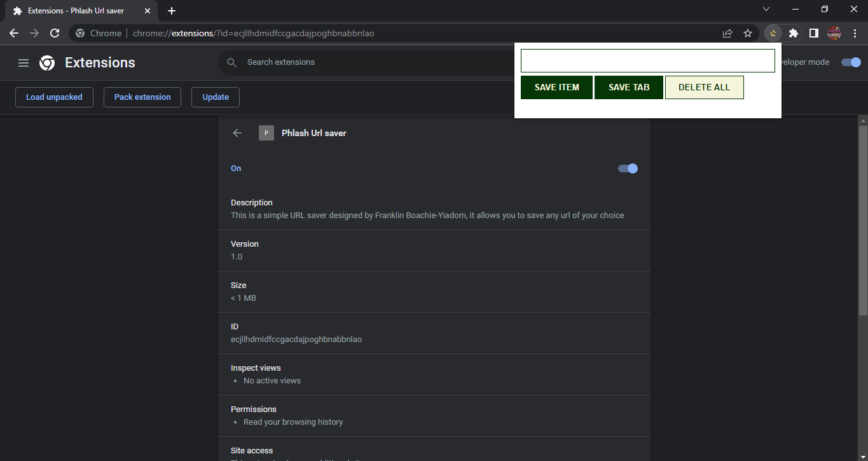Click the Permissions heading
The width and height of the screenshot is (868, 461).
click(x=254, y=409)
